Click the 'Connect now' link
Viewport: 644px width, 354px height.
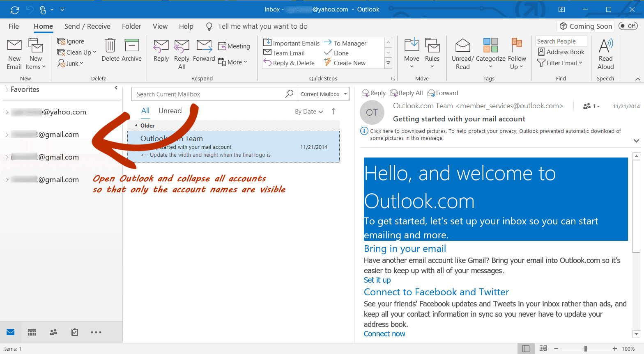[x=384, y=334]
